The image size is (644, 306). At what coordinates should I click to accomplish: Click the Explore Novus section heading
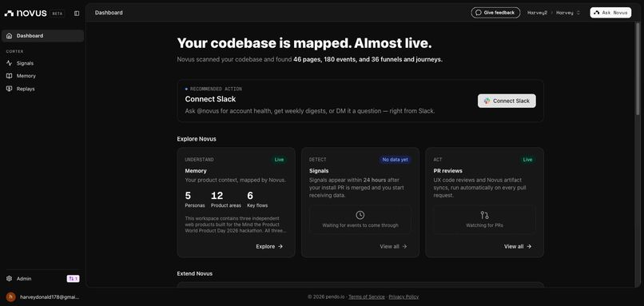pyautogui.click(x=197, y=139)
